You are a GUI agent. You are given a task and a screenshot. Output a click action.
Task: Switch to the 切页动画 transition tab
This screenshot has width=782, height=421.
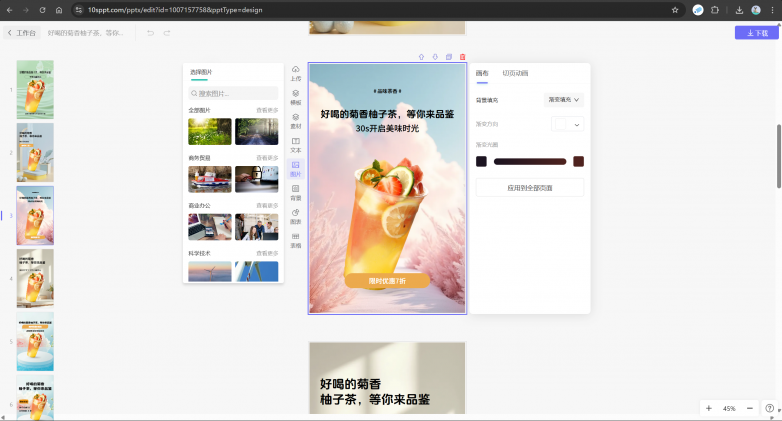[x=515, y=73]
